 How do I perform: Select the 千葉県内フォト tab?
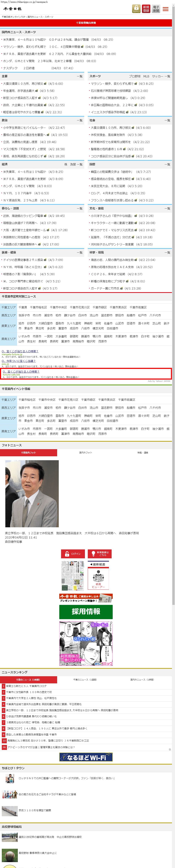[x=29, y=453]
